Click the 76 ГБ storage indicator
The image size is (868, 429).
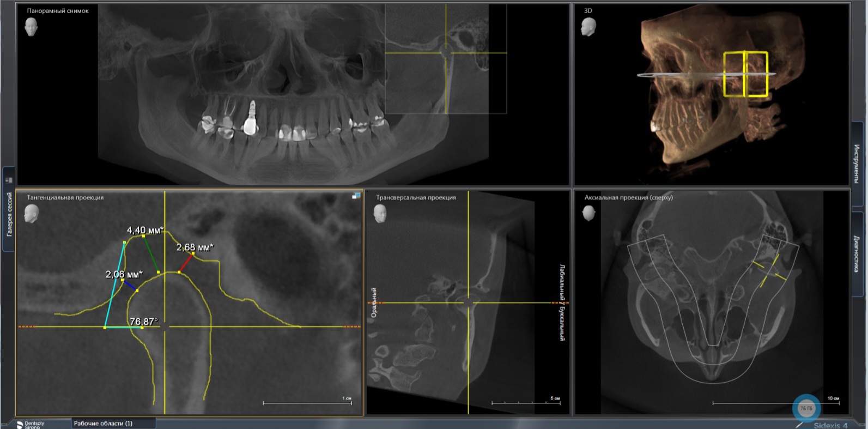[x=806, y=408]
